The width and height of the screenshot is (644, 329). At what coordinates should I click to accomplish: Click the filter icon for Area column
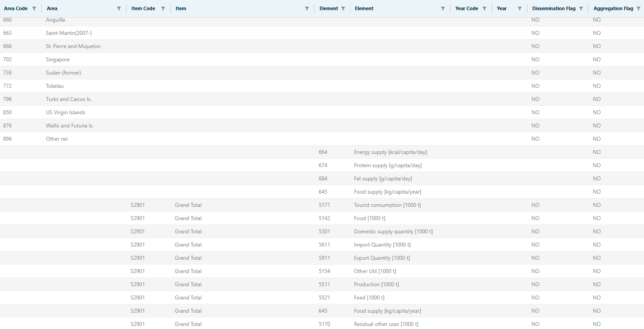(119, 8)
